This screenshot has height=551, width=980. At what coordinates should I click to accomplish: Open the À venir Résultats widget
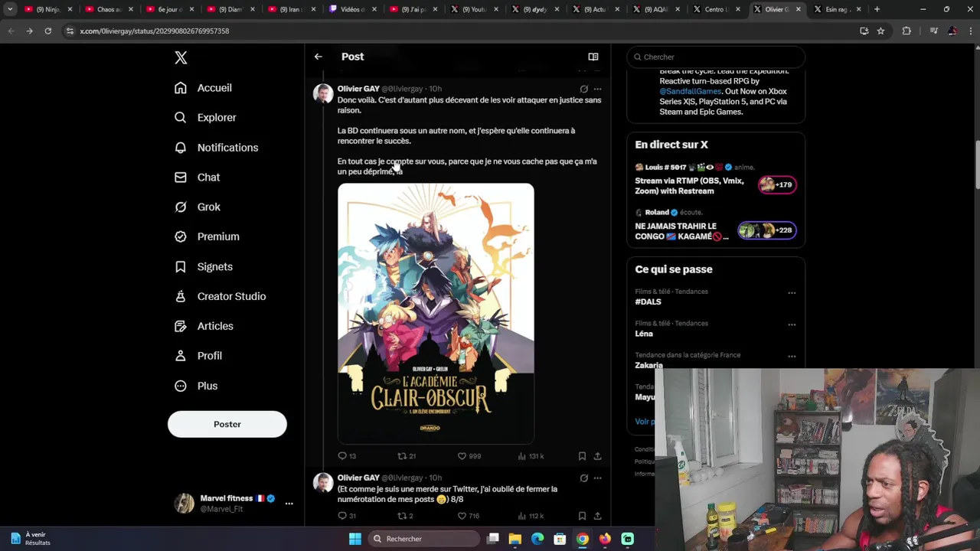click(31, 539)
